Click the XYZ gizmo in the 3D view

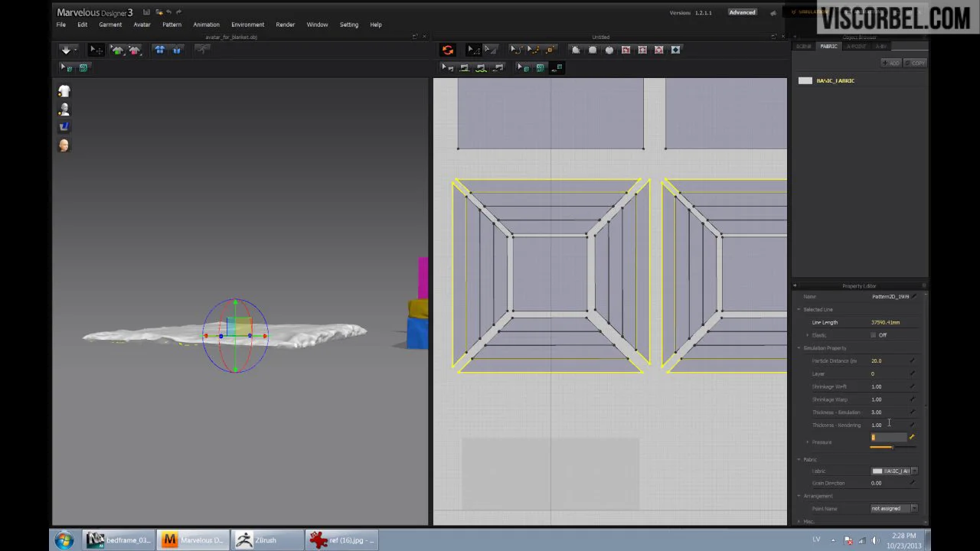[x=236, y=335]
